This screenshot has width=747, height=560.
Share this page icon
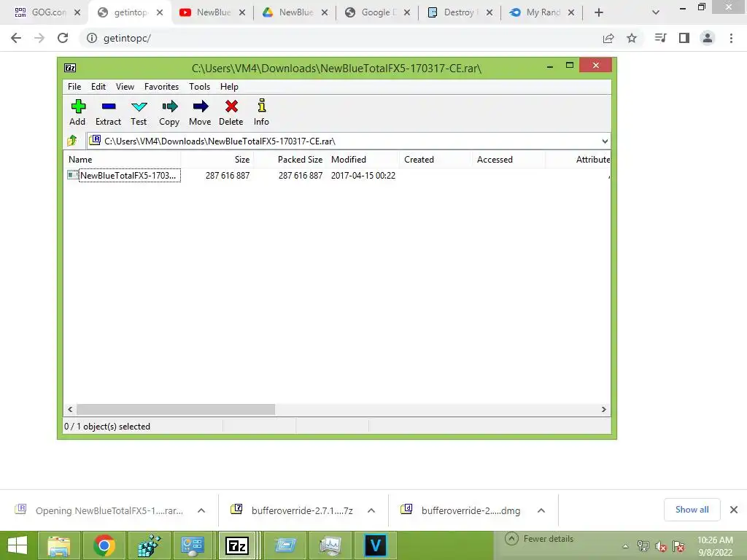(608, 38)
